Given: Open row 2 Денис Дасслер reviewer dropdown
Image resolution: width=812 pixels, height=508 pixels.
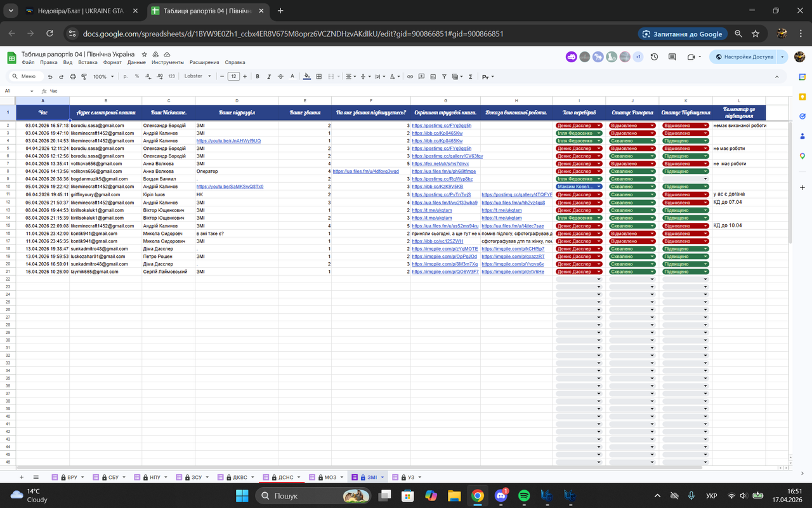Looking at the screenshot, I should (x=599, y=125).
